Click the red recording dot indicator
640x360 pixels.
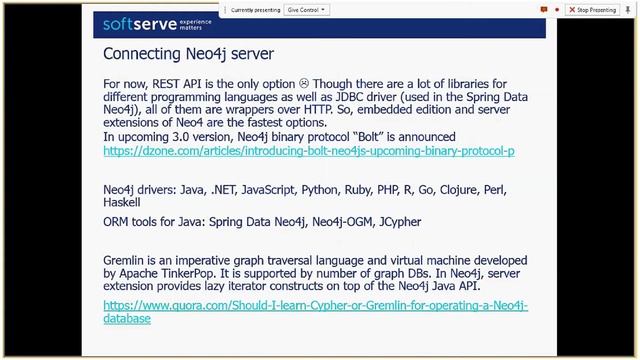pos(557,10)
